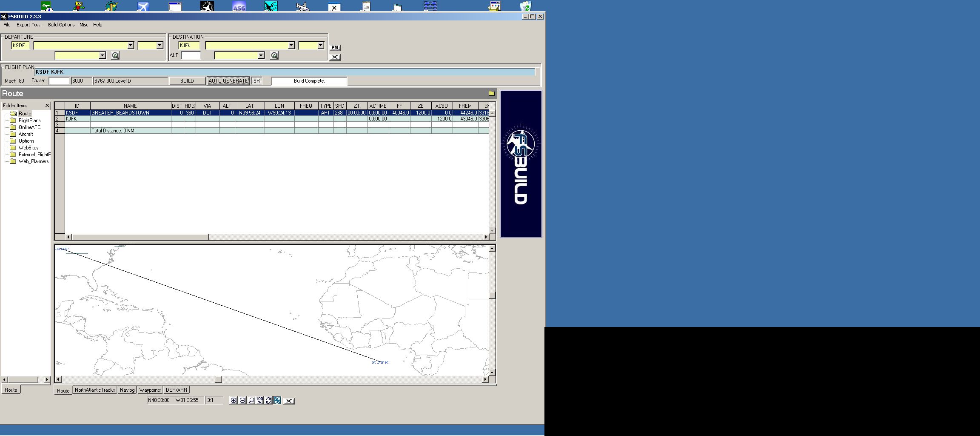Click the AUTO GENERATE button
Viewport: 980px width, 436px height.
click(228, 81)
